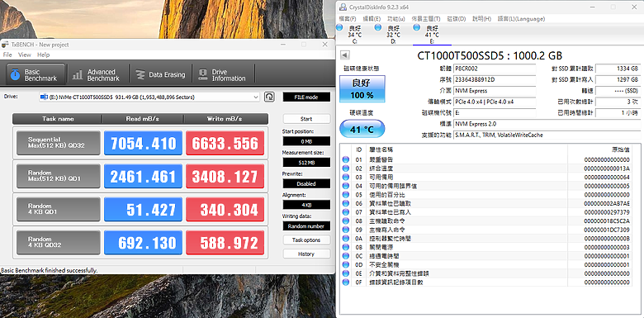
Task: Click the interface field NVM Express
Action: [x=495, y=91]
